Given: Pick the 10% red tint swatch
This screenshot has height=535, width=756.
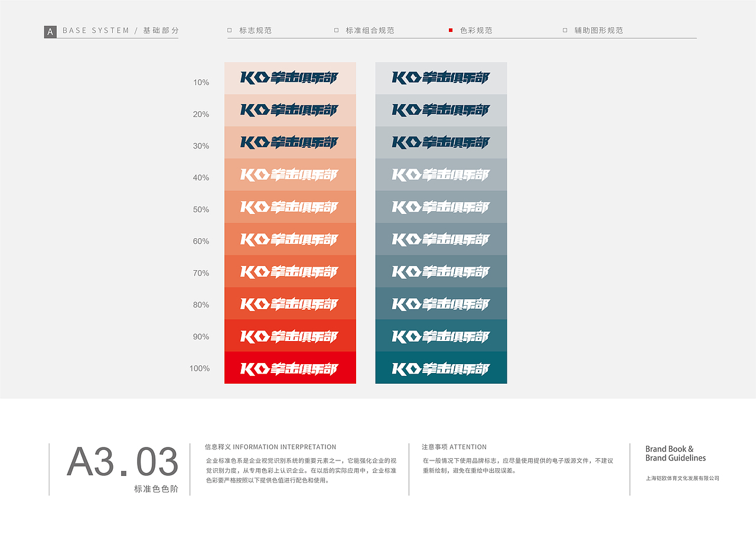Looking at the screenshot, I should pos(290,78).
